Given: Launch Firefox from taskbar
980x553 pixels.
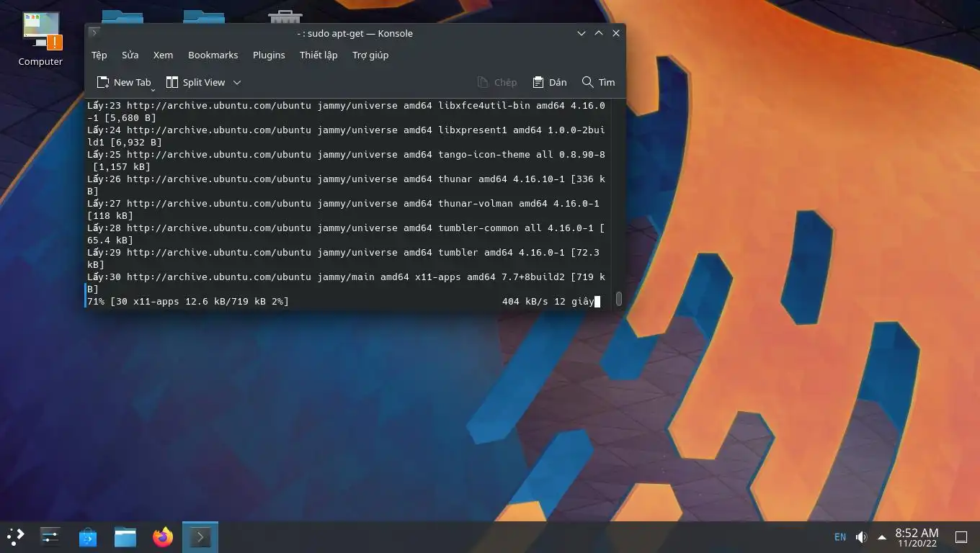Looking at the screenshot, I should coord(163,536).
